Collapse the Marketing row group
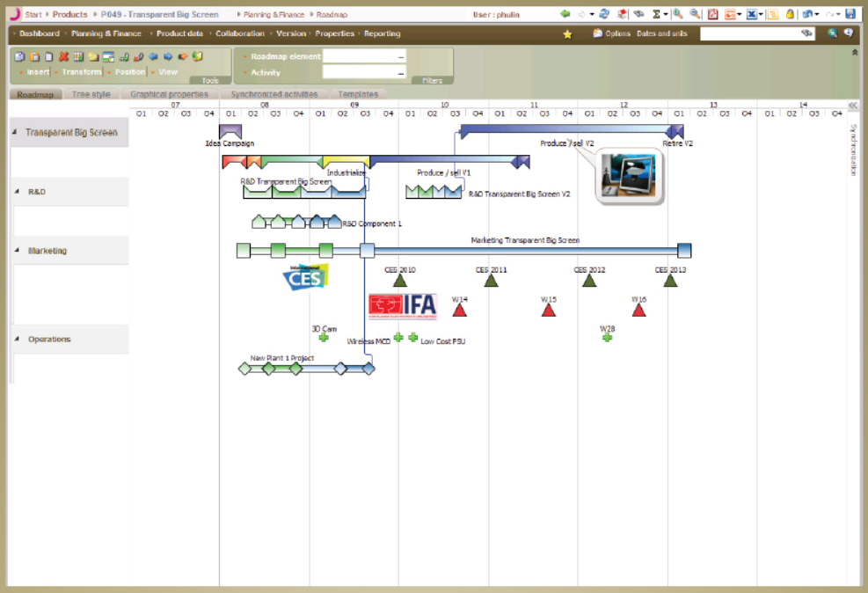Viewport: 868px width, 593px height. [18, 251]
